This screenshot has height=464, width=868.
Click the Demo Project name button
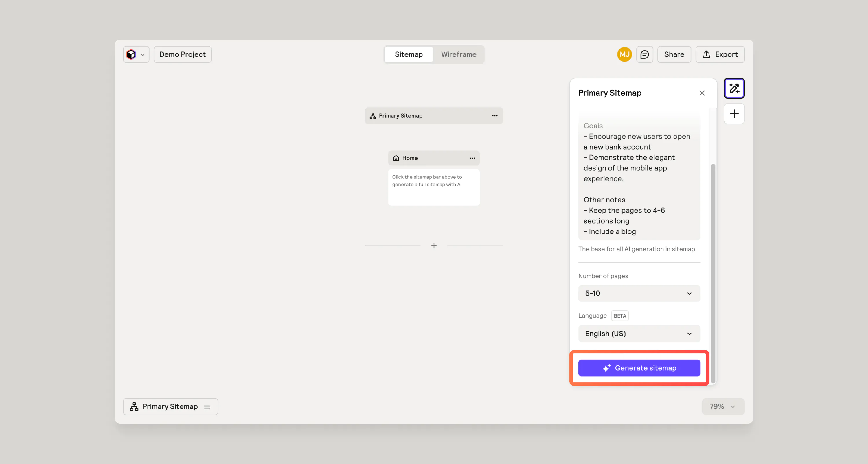(x=182, y=54)
